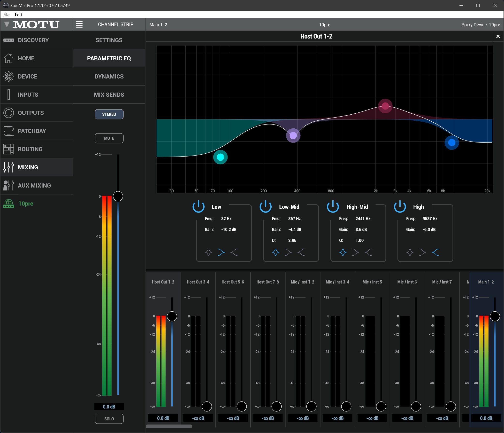Image resolution: width=504 pixels, height=433 pixels.
Task: Switch to the Mix Sends tab
Action: (x=109, y=94)
